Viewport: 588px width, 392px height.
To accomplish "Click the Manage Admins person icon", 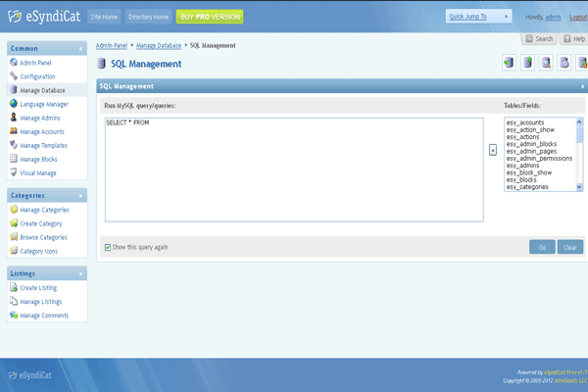I will [x=13, y=118].
